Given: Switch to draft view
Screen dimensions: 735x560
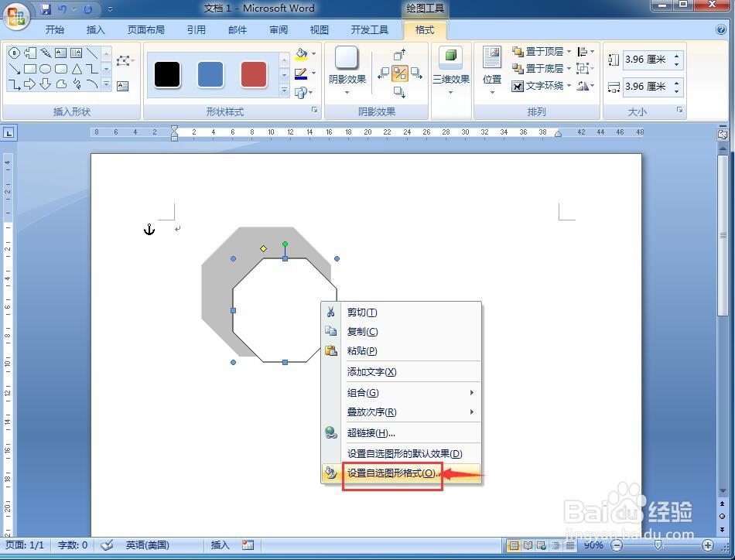Looking at the screenshot, I should click(569, 545).
